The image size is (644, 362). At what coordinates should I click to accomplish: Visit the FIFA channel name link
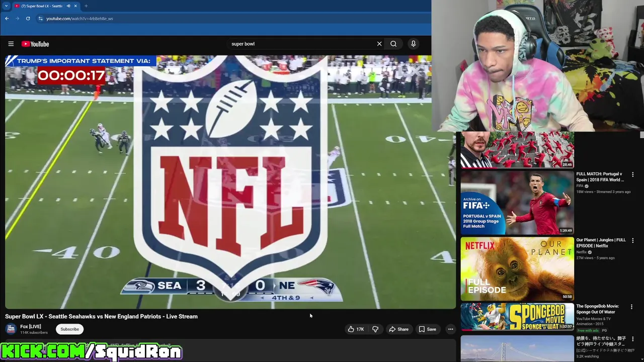click(580, 186)
